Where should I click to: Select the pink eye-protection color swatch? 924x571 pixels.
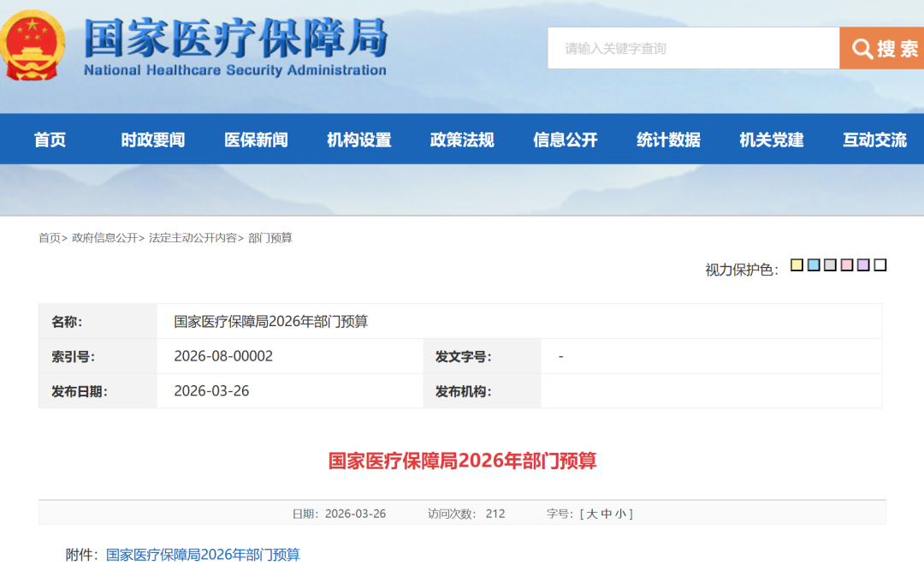click(x=844, y=265)
